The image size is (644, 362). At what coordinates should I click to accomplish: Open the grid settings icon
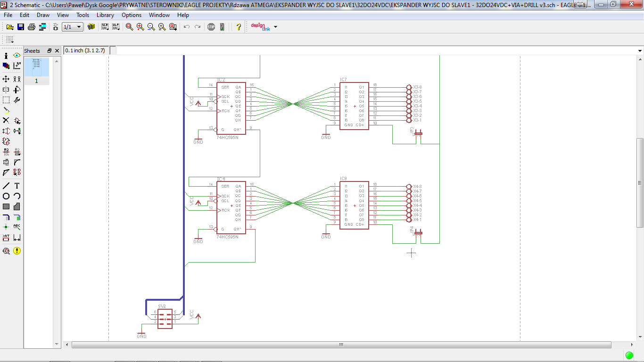click(x=9, y=40)
